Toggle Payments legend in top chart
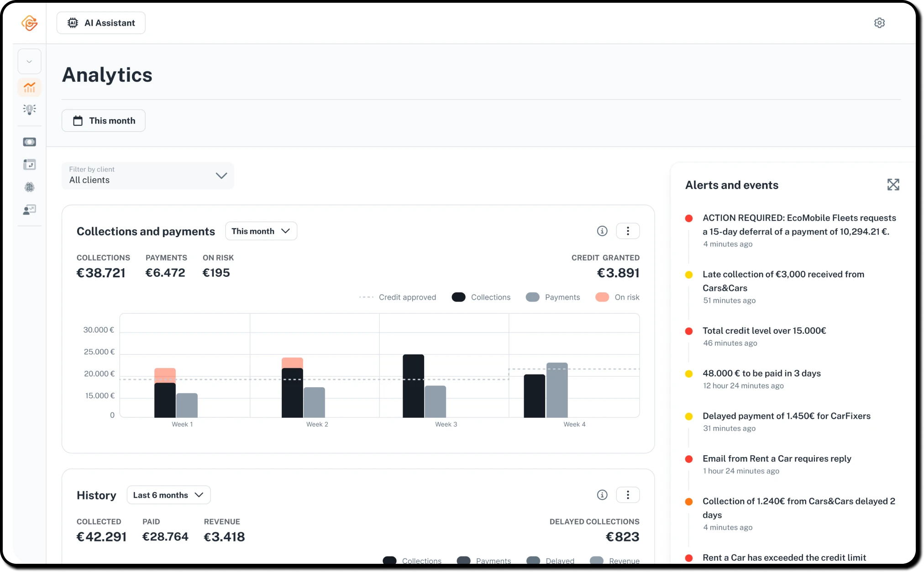 (x=553, y=297)
